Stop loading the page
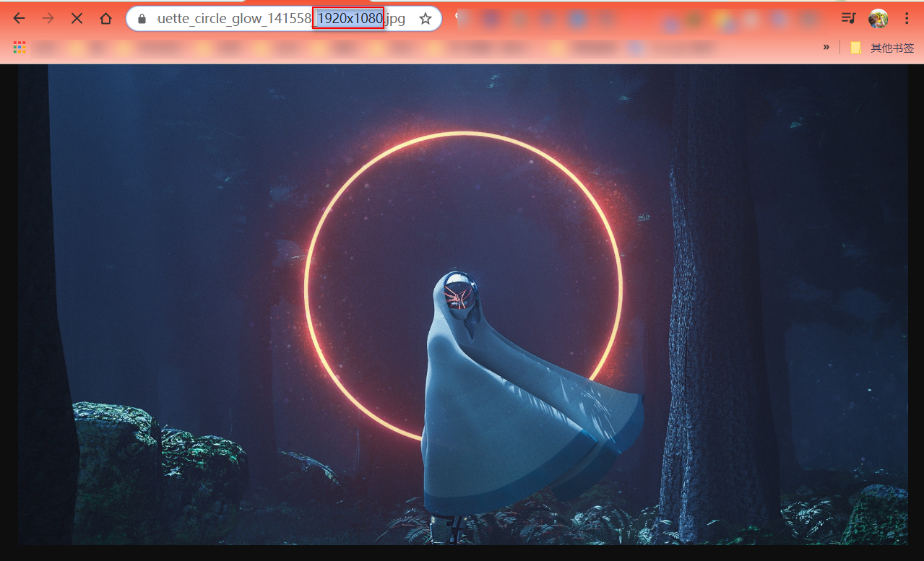924x561 pixels. click(x=77, y=19)
